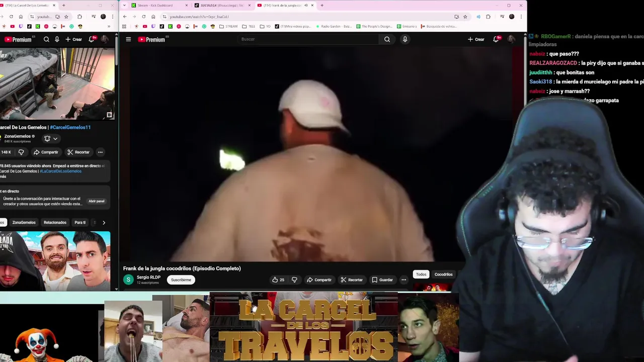The image size is (644, 362).
Task: Open YouTube guide hamburger menu
Action: 128,39
